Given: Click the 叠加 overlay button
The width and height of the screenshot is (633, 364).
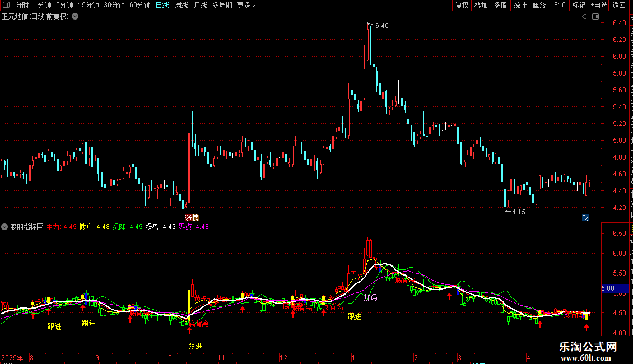Looking at the screenshot, I should pyautogui.click(x=481, y=5).
